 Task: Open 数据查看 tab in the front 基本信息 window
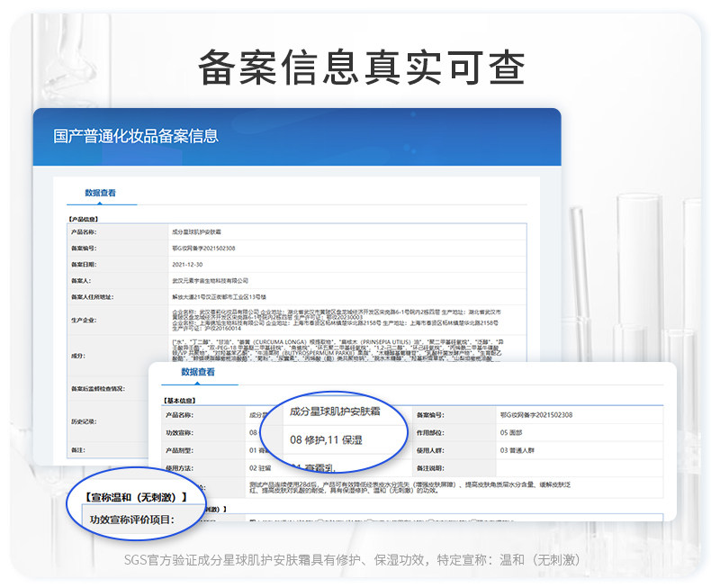coord(198,372)
